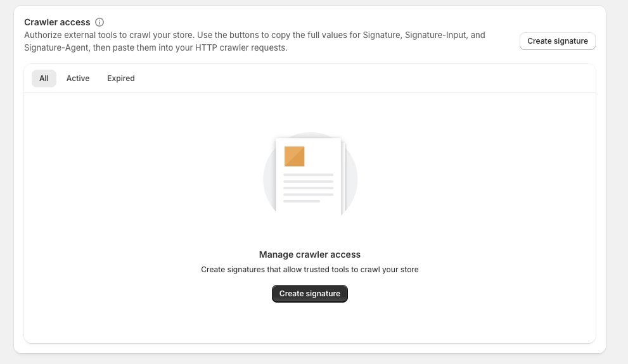Click the info icon beside Crawler access

(x=99, y=22)
